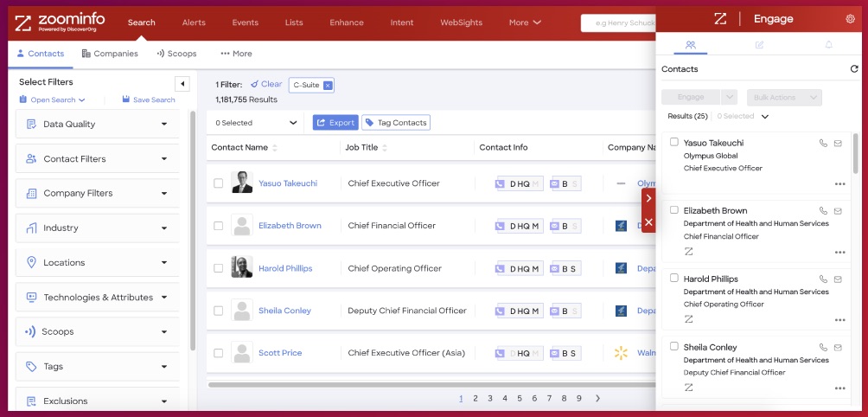Click the filter sidebar vertical scrollbar

click(x=193, y=230)
